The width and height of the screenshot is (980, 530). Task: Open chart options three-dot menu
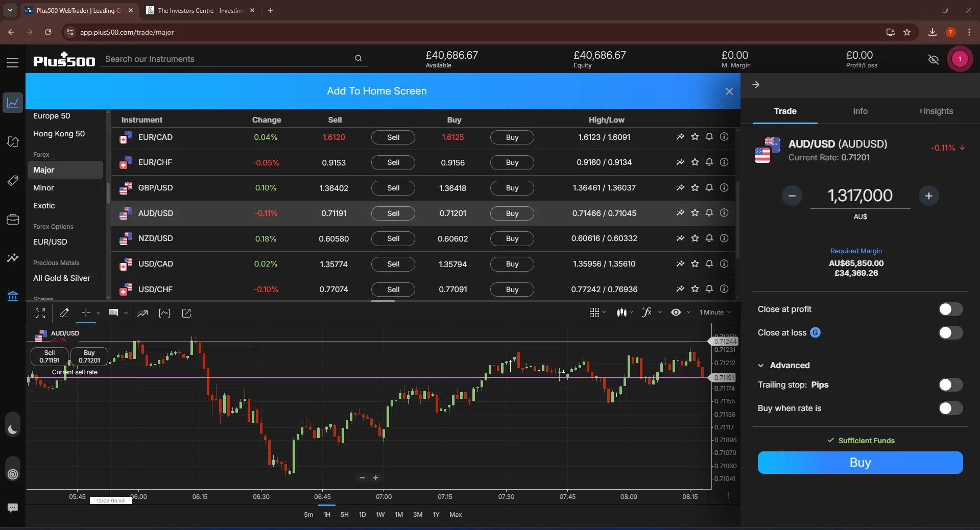click(728, 495)
